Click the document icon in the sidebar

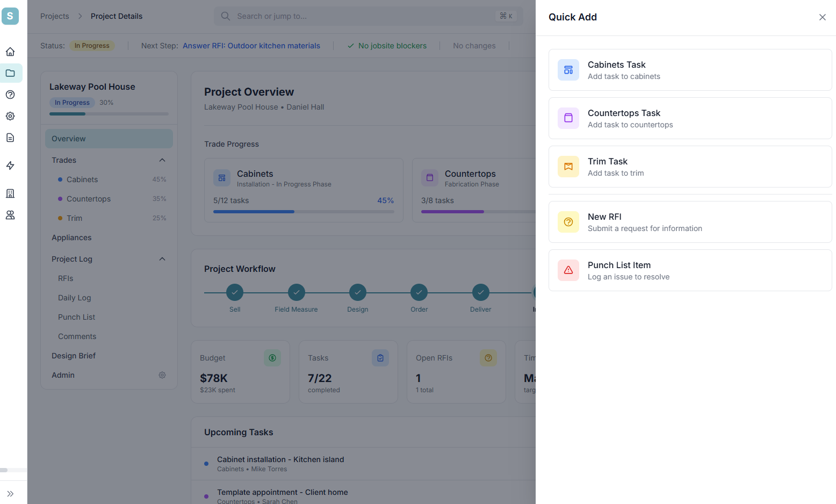pyautogui.click(x=10, y=138)
